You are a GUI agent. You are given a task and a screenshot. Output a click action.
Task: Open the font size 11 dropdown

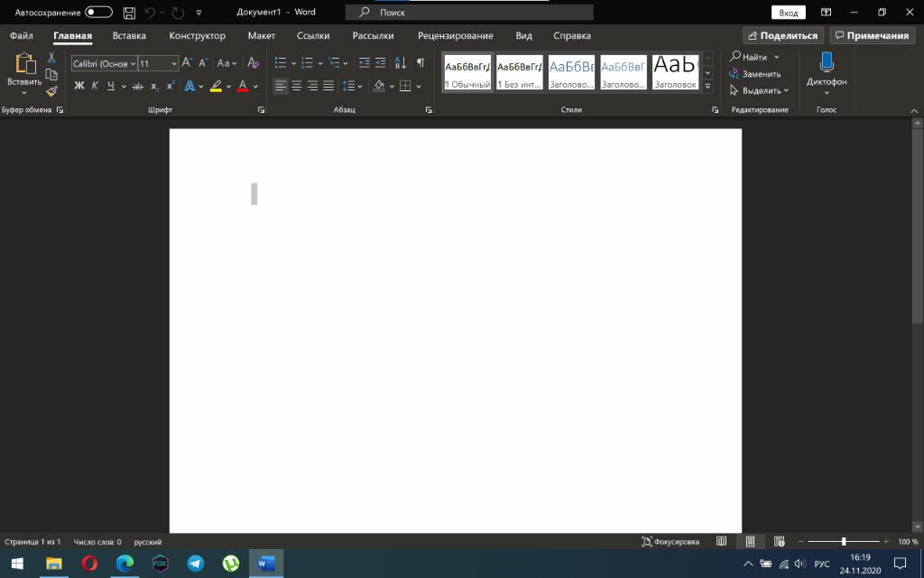[174, 63]
